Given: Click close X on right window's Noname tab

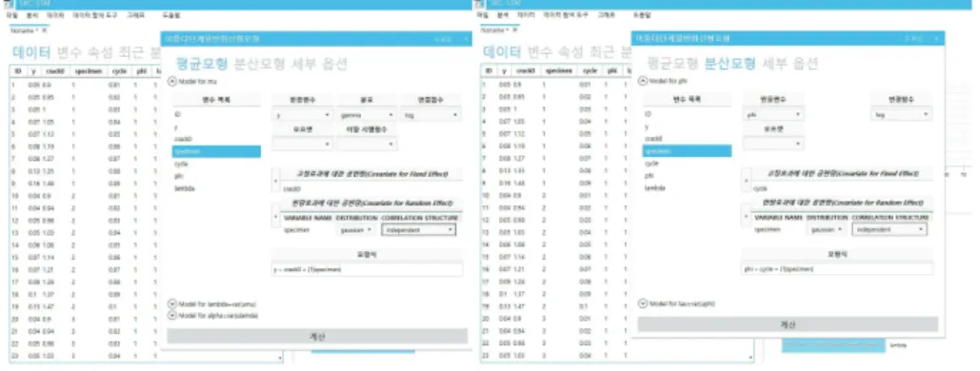Looking at the screenshot, I should click(x=515, y=29).
